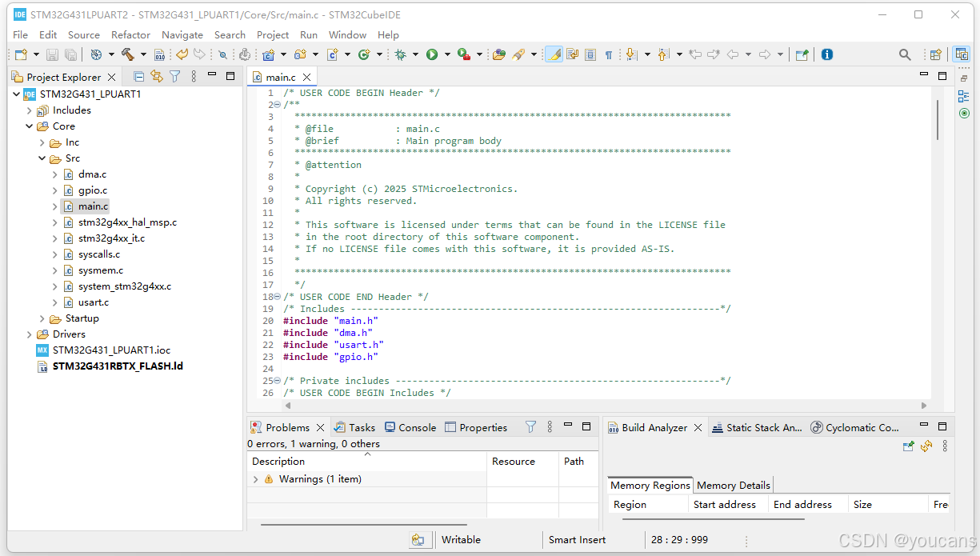Toggle Show Whitespace Characters pilcrow icon
Screen dimensions: 980x556
pyautogui.click(x=608, y=54)
